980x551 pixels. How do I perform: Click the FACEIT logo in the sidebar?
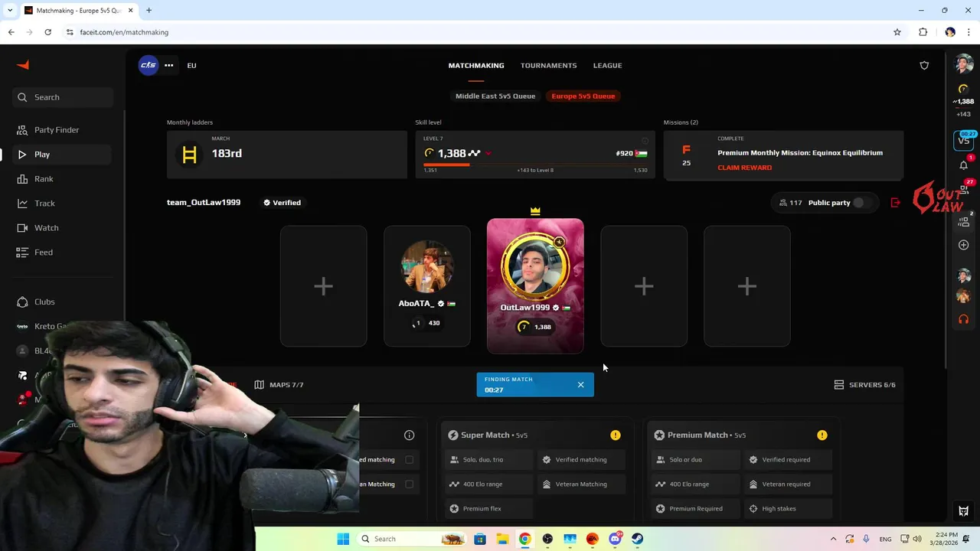23,65
